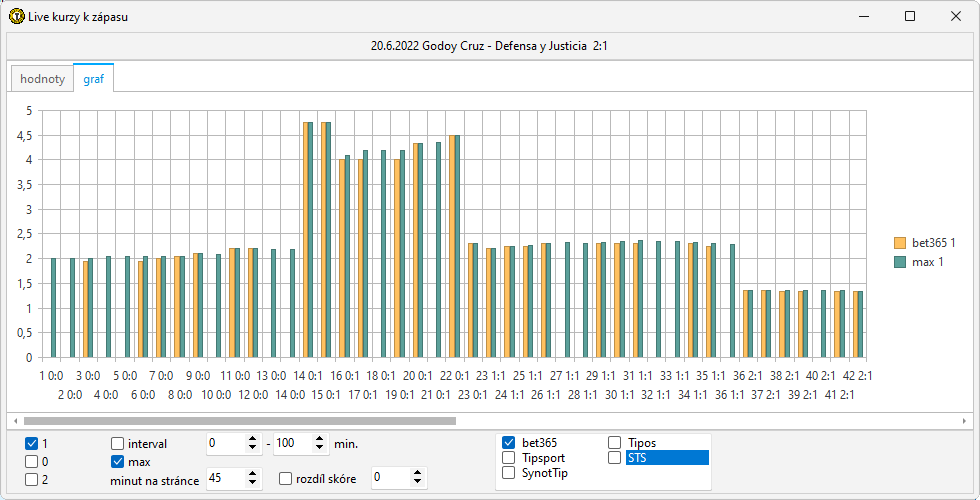Click the bet365 1 legend swatch
The width and height of the screenshot is (980, 500).
[x=899, y=243]
